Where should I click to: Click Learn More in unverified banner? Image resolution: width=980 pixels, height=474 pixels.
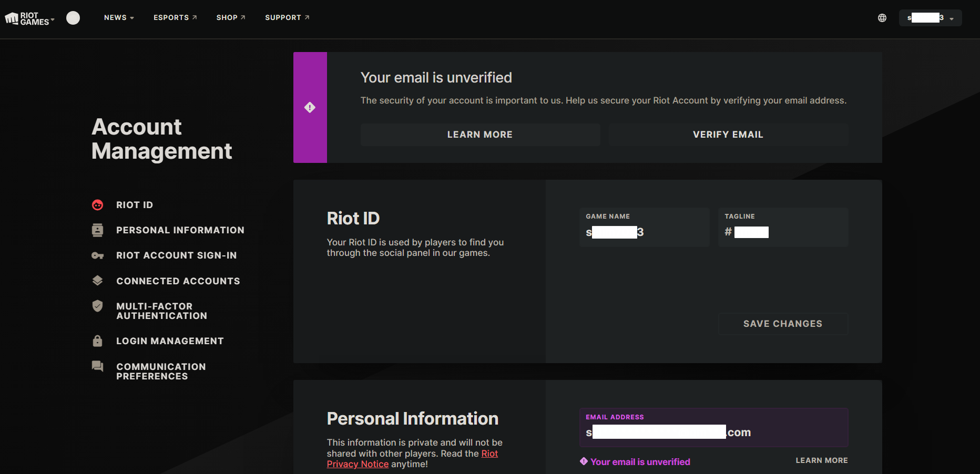pyautogui.click(x=480, y=135)
